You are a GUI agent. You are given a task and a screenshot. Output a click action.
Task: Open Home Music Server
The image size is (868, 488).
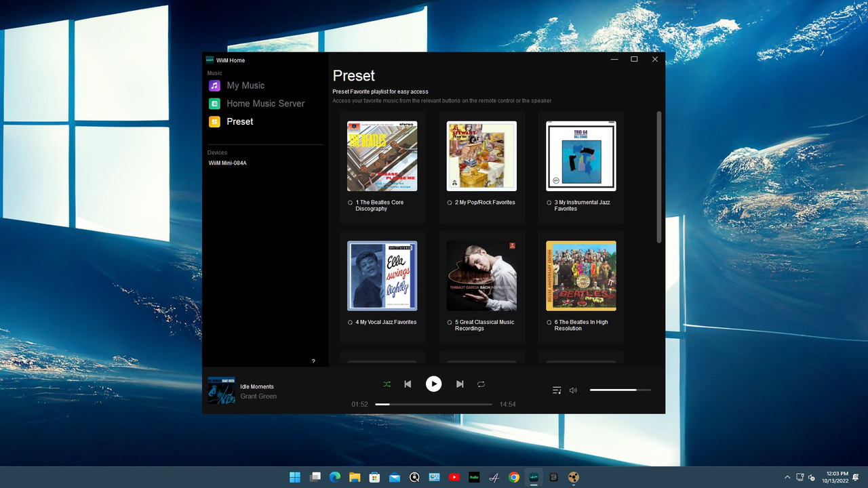tap(265, 103)
